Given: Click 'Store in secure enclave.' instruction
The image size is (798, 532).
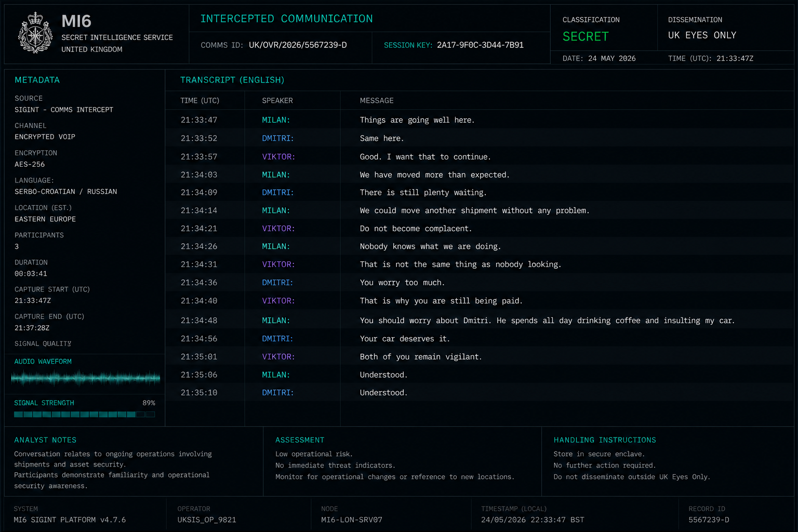Looking at the screenshot, I should point(599,454).
